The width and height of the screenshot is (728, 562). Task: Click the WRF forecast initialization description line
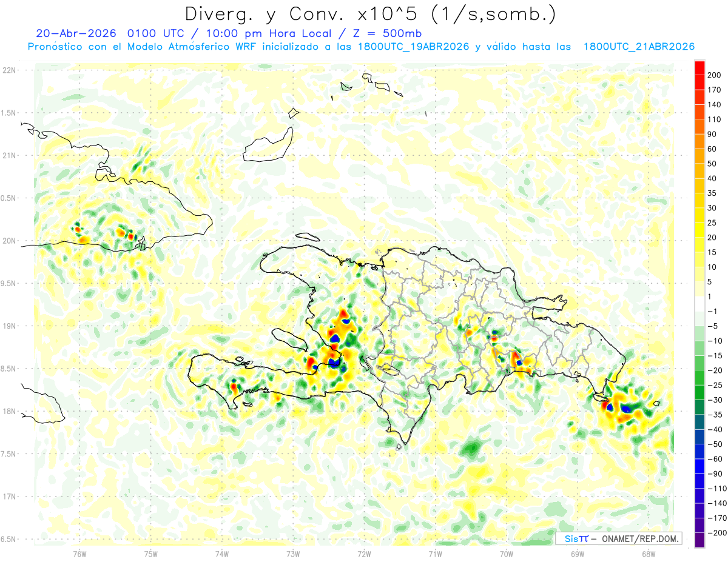[361, 47]
